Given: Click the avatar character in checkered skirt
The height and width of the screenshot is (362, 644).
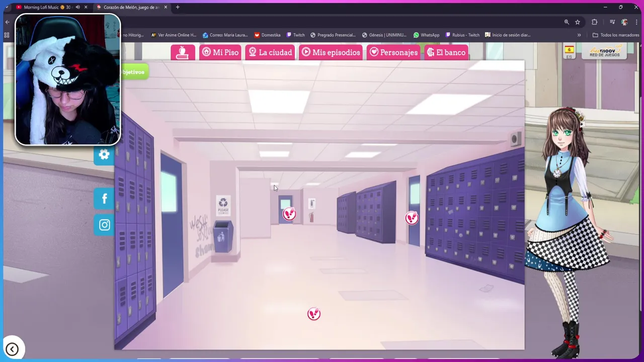Looking at the screenshot, I should coord(569,231).
